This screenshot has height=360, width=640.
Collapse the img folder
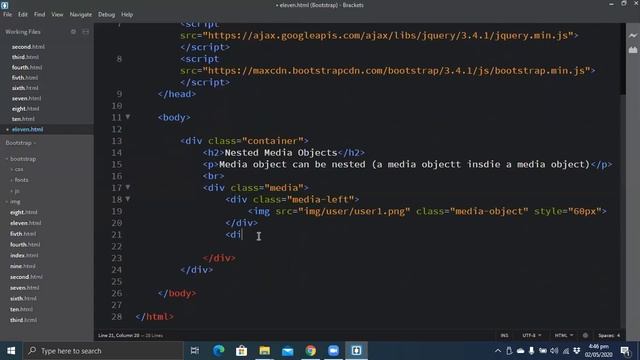(7, 202)
